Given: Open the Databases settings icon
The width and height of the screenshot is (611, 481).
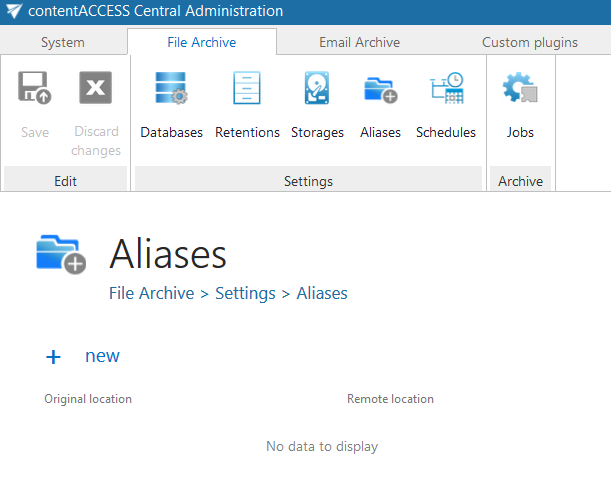Looking at the screenshot, I should click(x=171, y=88).
